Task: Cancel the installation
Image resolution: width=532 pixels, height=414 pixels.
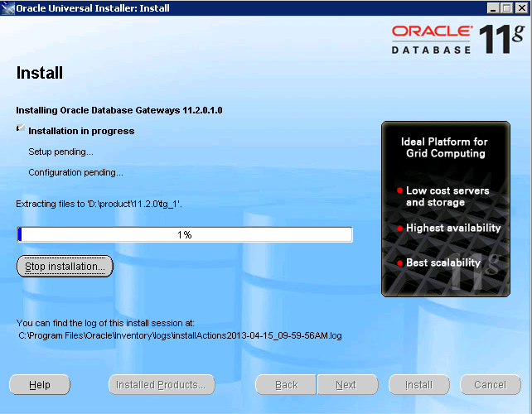Action: [491, 385]
